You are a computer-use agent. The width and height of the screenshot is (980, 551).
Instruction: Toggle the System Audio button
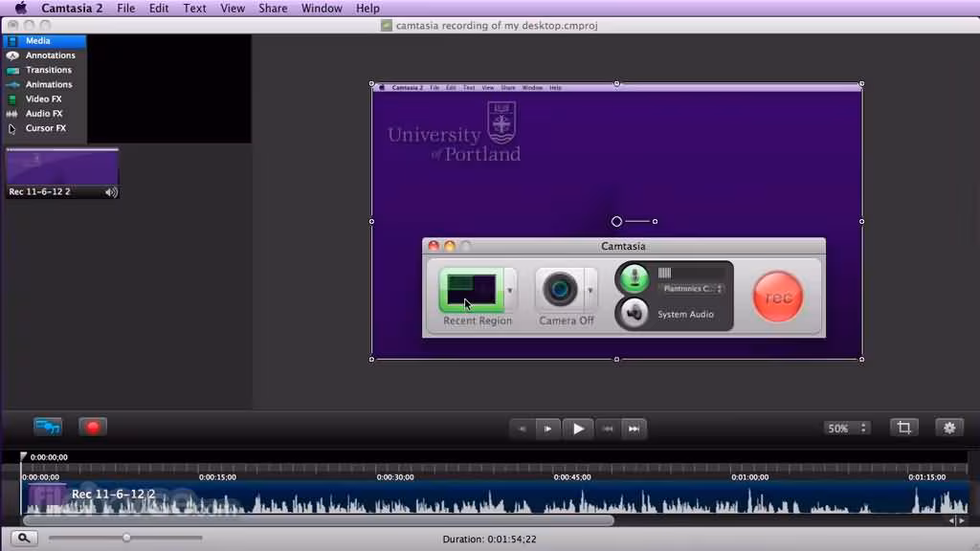634,313
